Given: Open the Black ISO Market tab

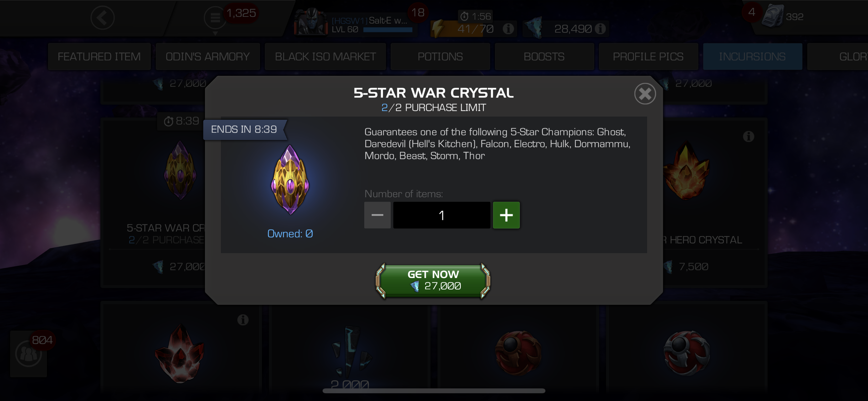Looking at the screenshot, I should pyautogui.click(x=325, y=56).
